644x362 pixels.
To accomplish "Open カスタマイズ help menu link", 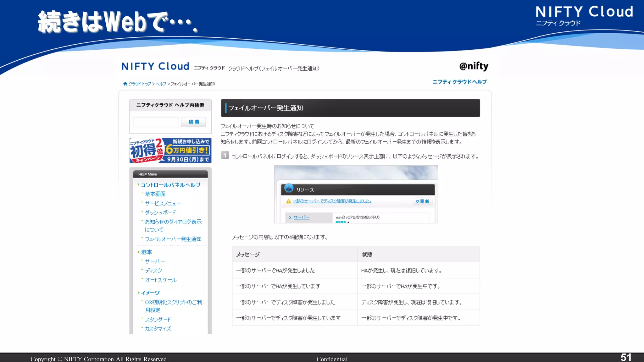I will click(158, 329).
